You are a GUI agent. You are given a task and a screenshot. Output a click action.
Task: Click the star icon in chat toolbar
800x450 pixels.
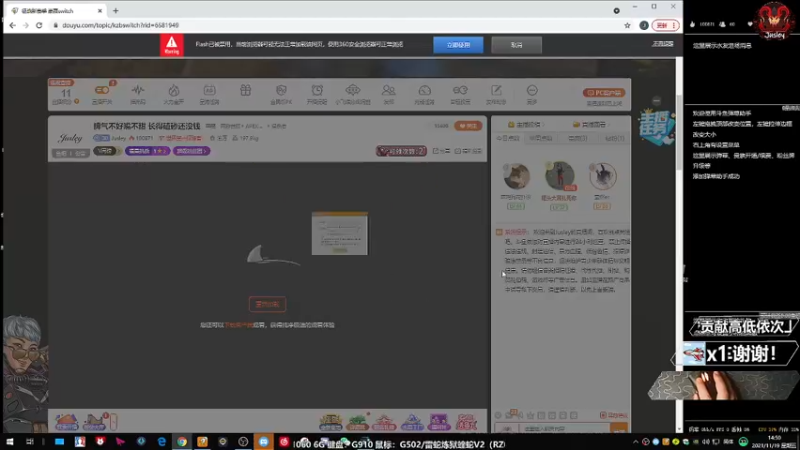(531, 415)
